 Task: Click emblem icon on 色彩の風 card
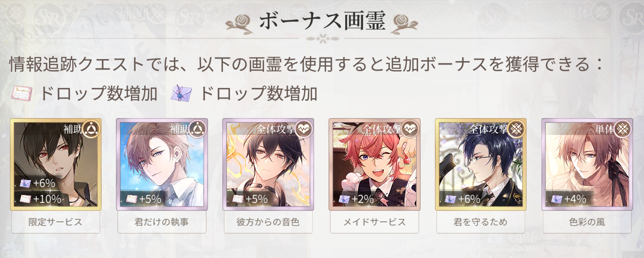pos(623,129)
